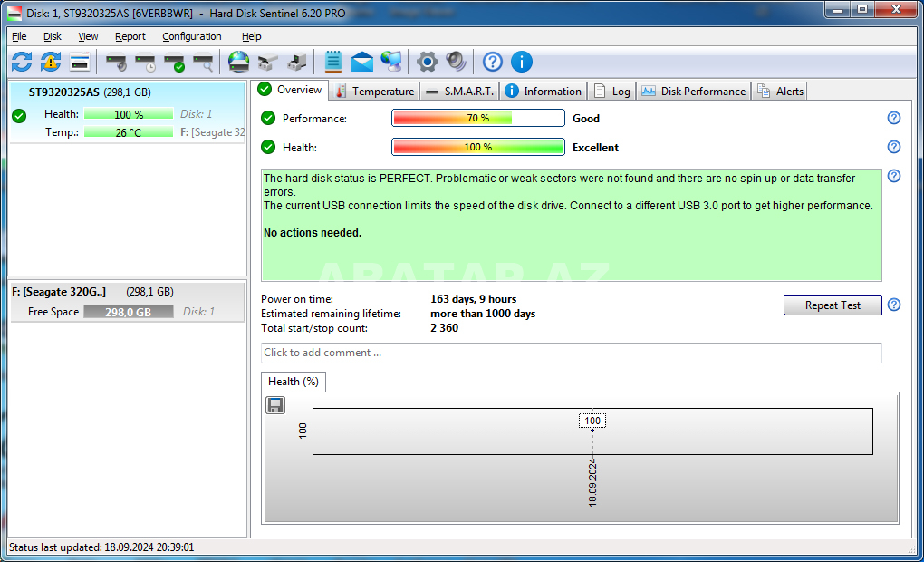This screenshot has height=562, width=924.
Task: Click the help icon beside Health bar
Action: [x=894, y=147]
